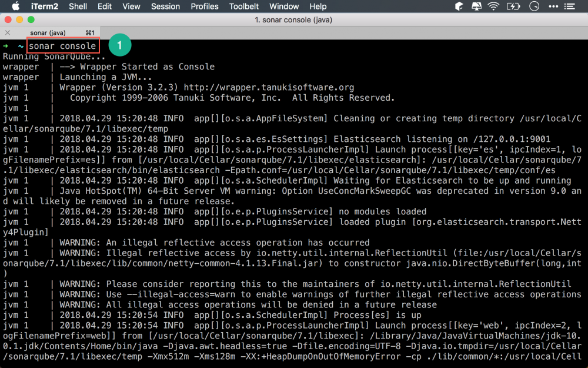
Task: Open the battery charging status menu
Action: tap(513, 6)
